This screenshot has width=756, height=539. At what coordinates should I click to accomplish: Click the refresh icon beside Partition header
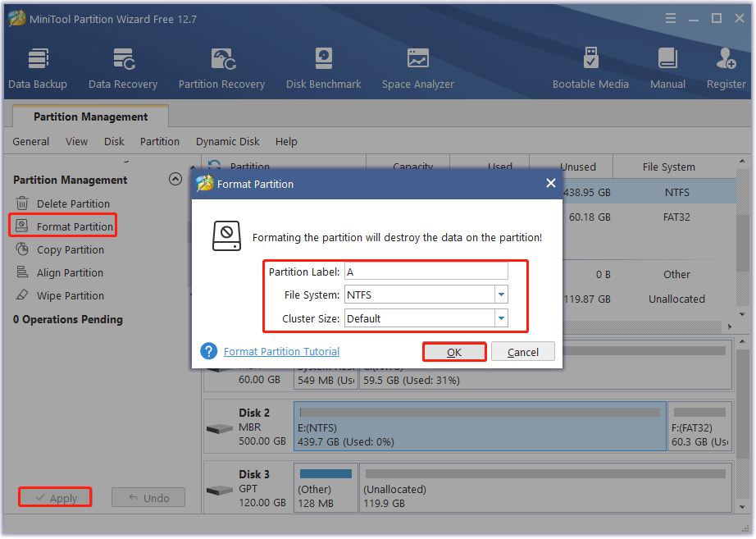click(x=214, y=165)
